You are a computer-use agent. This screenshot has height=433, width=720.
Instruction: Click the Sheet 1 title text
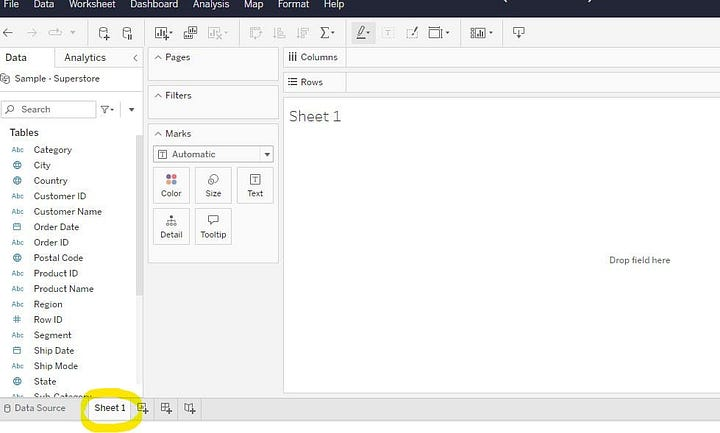pyautogui.click(x=315, y=117)
